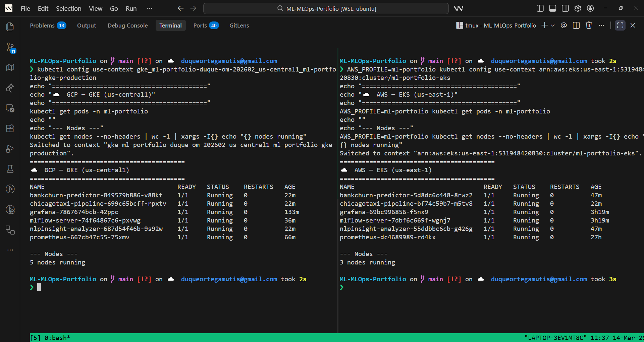Viewport: 644px width, 342px height.
Task: Open the Extensions view icon
Action: (10, 128)
